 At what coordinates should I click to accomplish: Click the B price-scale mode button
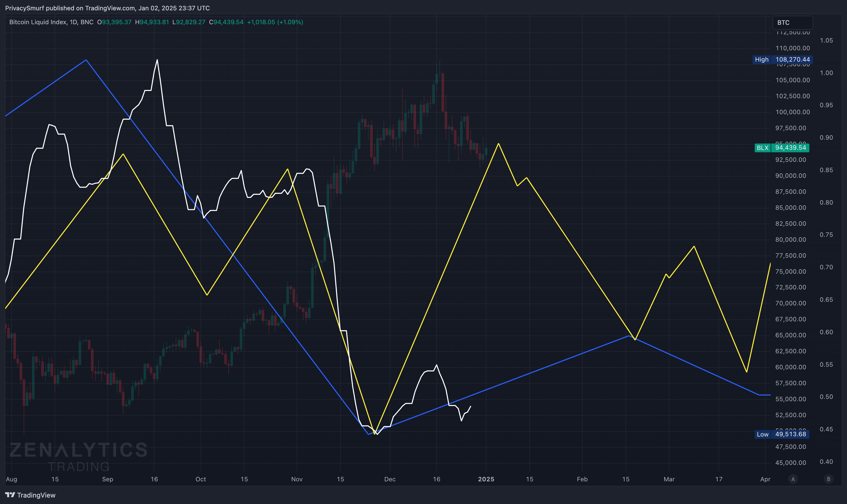pos(828,479)
